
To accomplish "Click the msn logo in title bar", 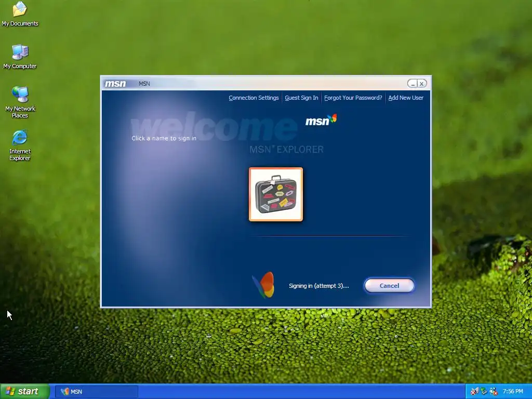I will [115, 84].
